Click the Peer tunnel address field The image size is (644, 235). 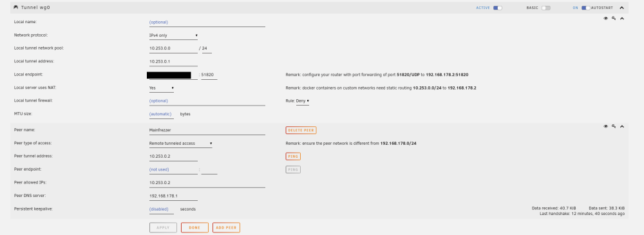click(x=173, y=156)
